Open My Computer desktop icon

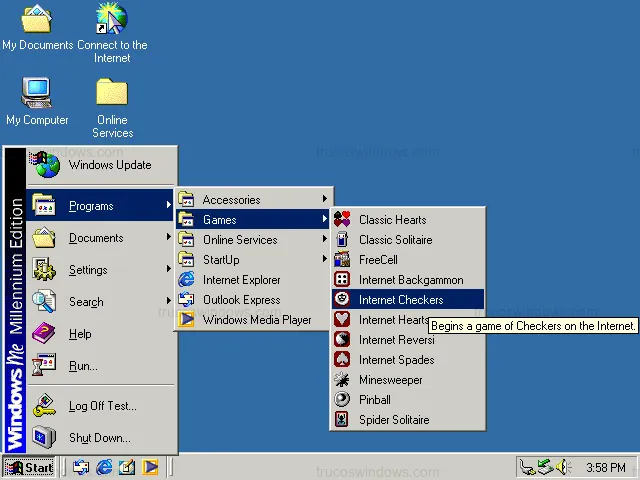pyautogui.click(x=37, y=95)
